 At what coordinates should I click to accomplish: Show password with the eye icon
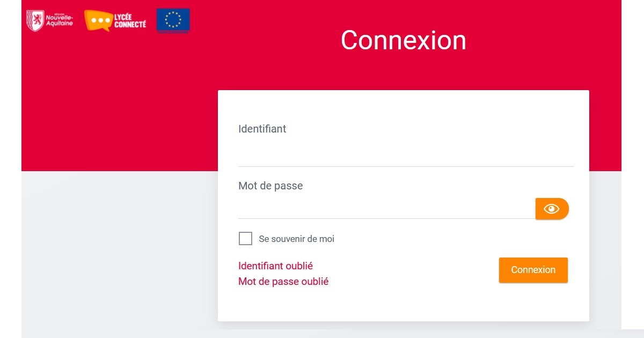(x=552, y=209)
